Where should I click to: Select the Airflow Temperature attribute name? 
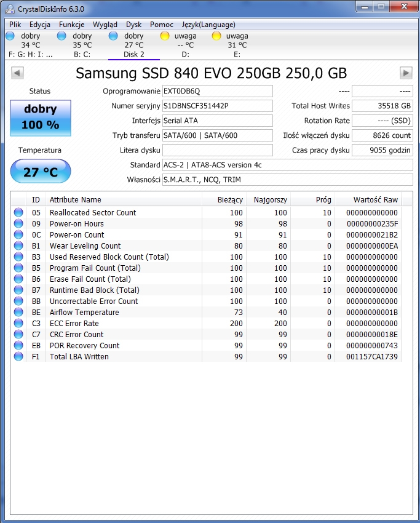84,312
